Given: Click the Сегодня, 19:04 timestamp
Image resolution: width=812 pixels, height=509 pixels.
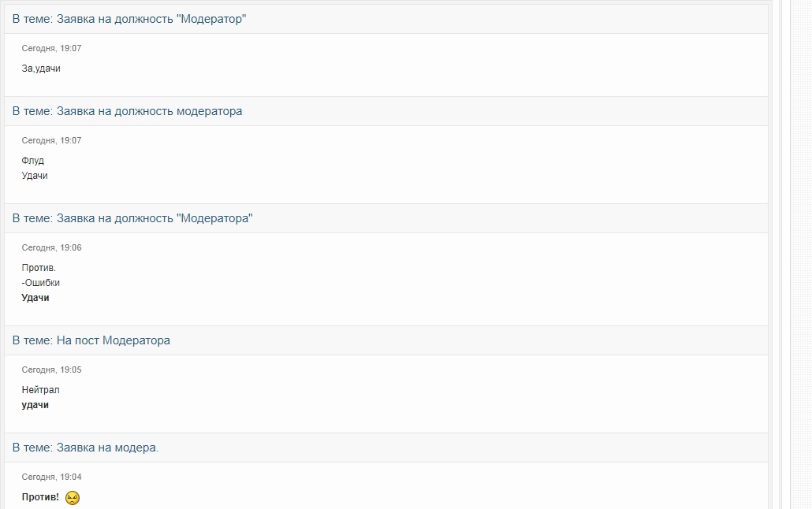Looking at the screenshot, I should tap(51, 477).
